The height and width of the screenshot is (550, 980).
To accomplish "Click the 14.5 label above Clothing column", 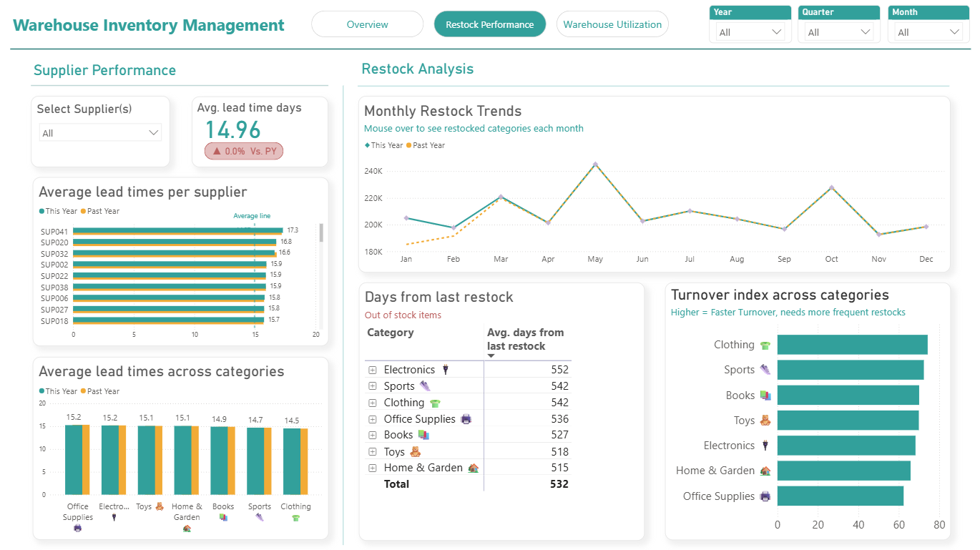I will 292,421.
